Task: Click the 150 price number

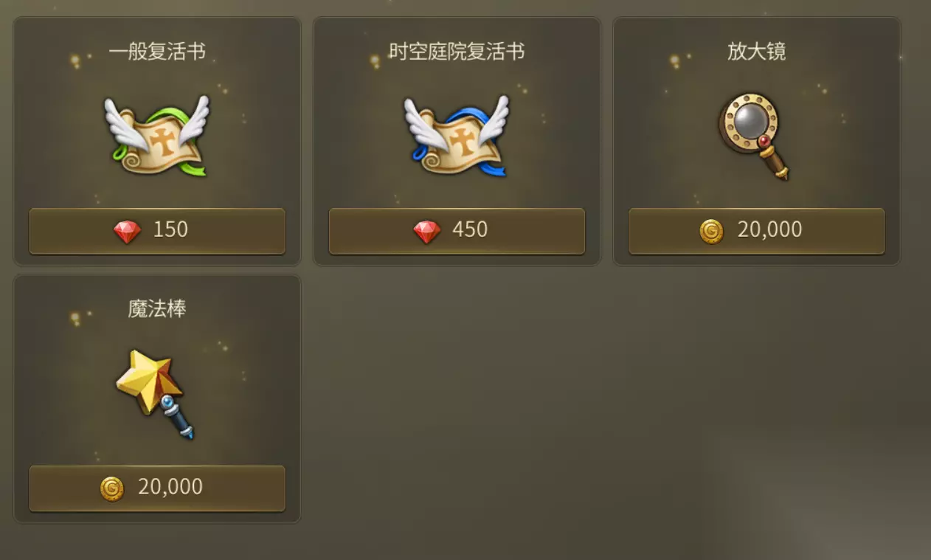Action: point(170,229)
